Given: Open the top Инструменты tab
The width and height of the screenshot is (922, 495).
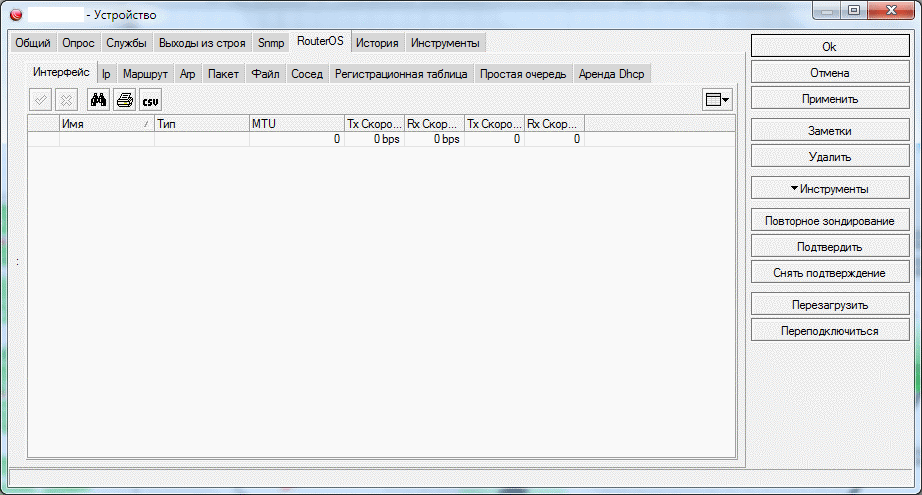Looking at the screenshot, I should [x=445, y=43].
